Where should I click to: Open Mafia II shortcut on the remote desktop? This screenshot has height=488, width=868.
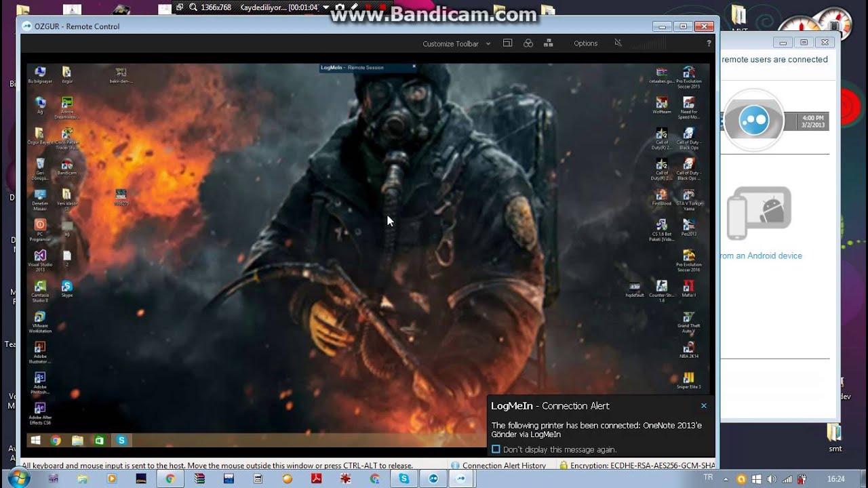click(688, 289)
